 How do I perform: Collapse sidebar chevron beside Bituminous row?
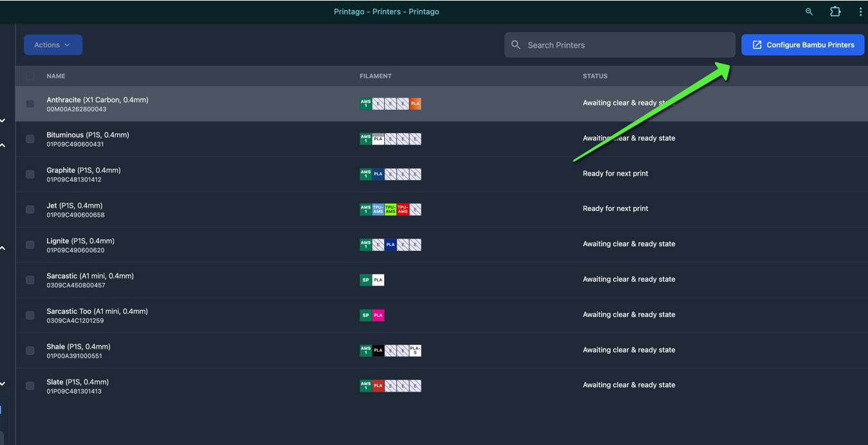(3, 145)
